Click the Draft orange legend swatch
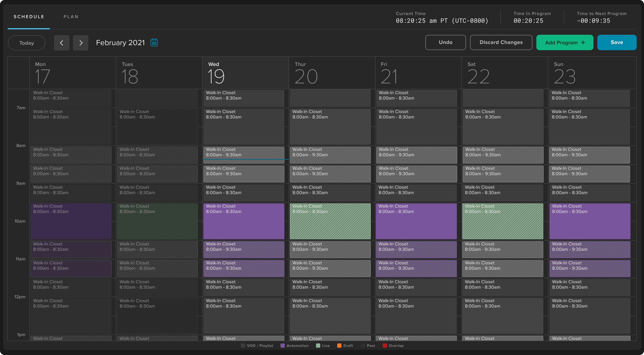The image size is (644, 355). point(339,346)
